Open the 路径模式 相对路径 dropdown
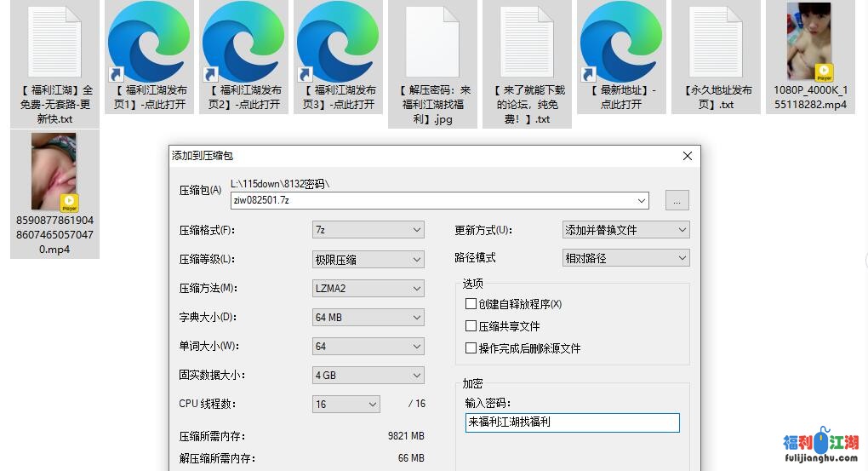Image resolution: width=868 pixels, height=471 pixels. point(625,258)
